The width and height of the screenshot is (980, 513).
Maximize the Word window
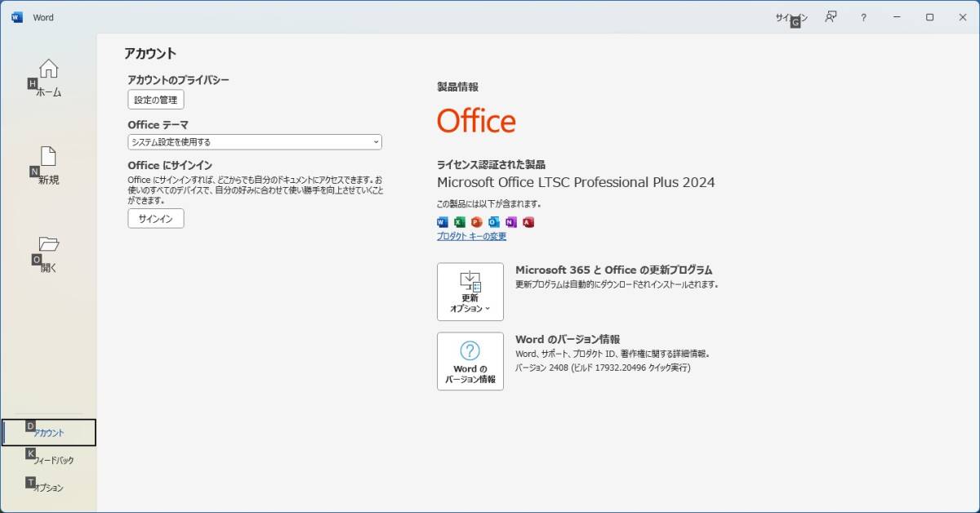pos(929,17)
